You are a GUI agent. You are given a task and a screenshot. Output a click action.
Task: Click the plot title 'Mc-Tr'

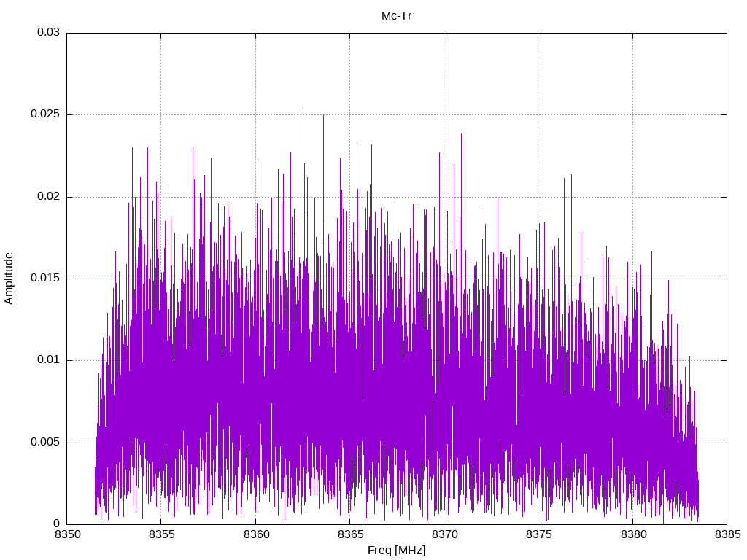[396, 16]
